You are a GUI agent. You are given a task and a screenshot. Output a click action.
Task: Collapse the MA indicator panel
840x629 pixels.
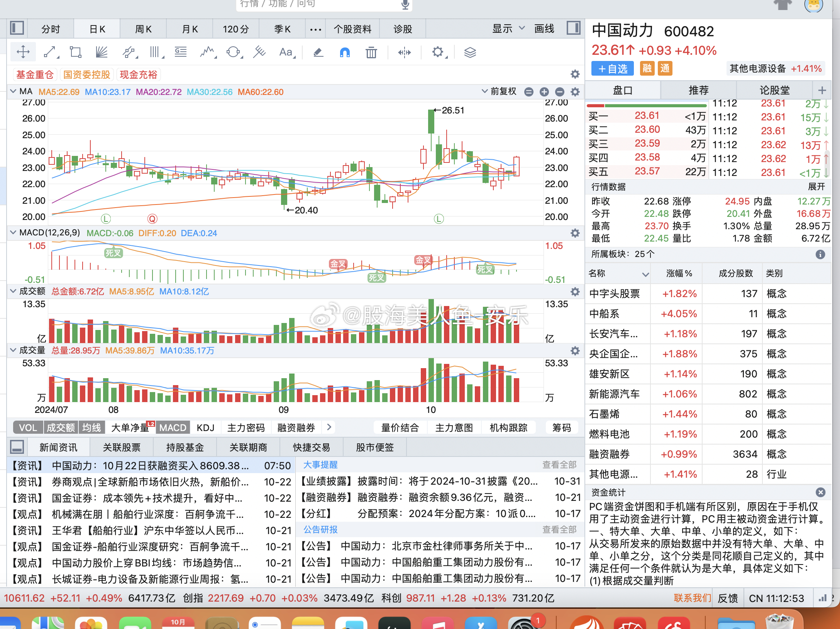[x=13, y=91]
